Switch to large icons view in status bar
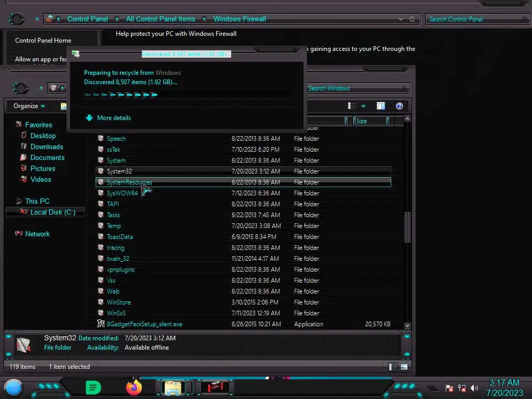 pos(404,367)
